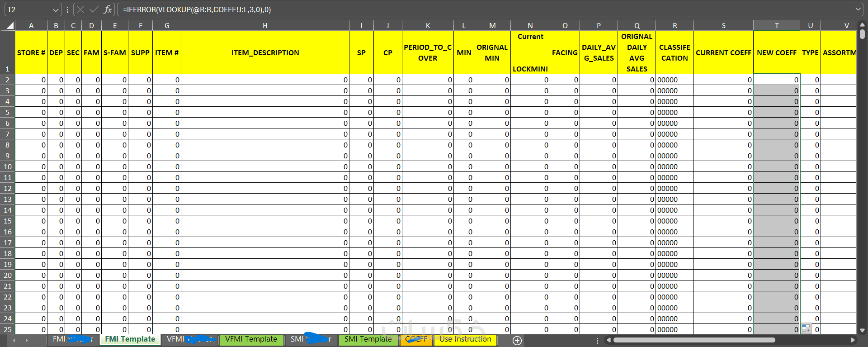Go to the SMI Template sheet tab

(x=368, y=339)
